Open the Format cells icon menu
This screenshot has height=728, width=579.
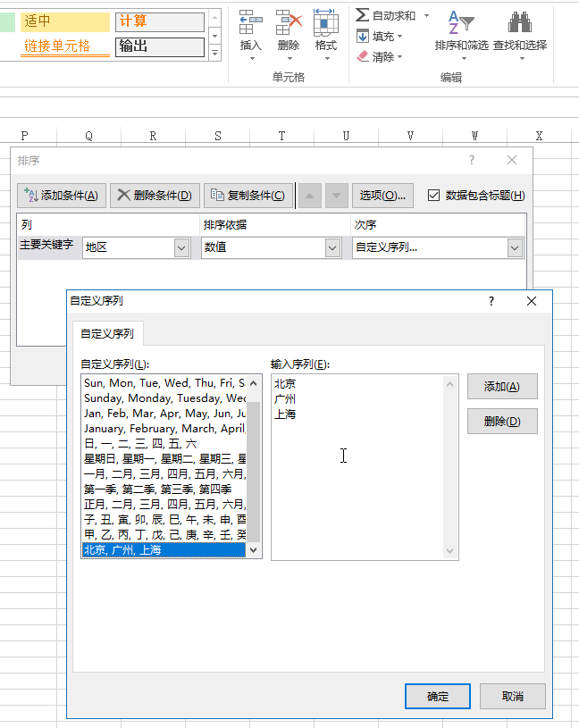pyautogui.click(x=325, y=22)
